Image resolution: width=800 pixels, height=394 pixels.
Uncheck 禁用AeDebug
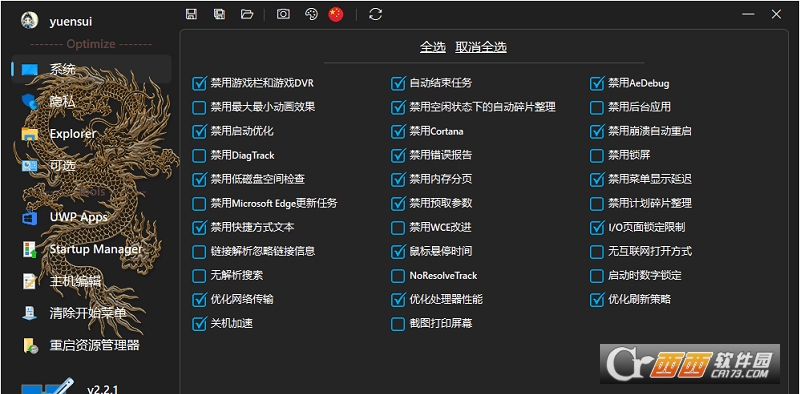(x=597, y=83)
